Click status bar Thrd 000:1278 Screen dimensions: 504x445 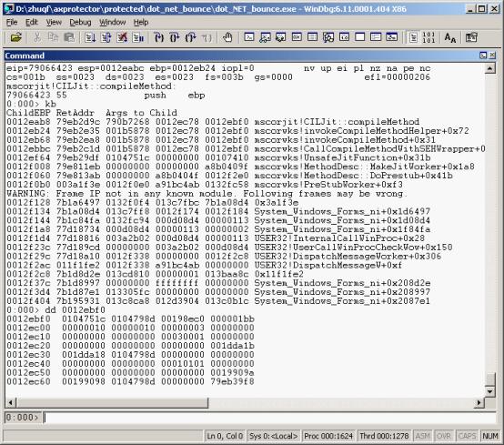click(x=384, y=436)
